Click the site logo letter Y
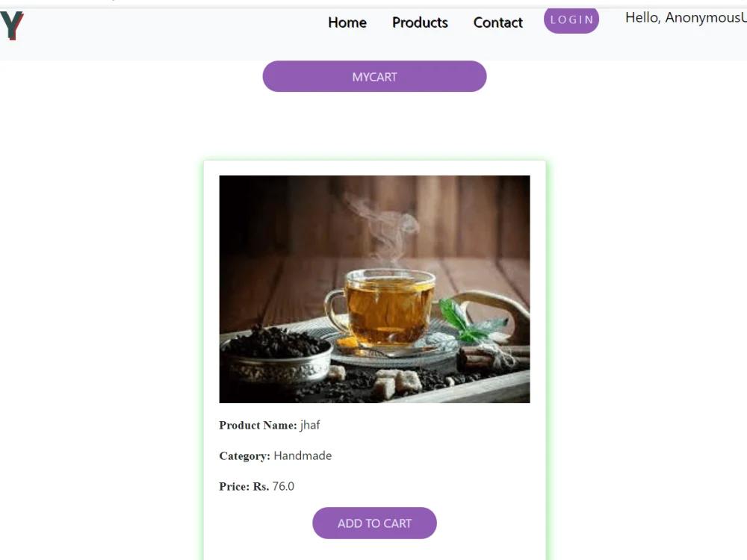 (11, 25)
